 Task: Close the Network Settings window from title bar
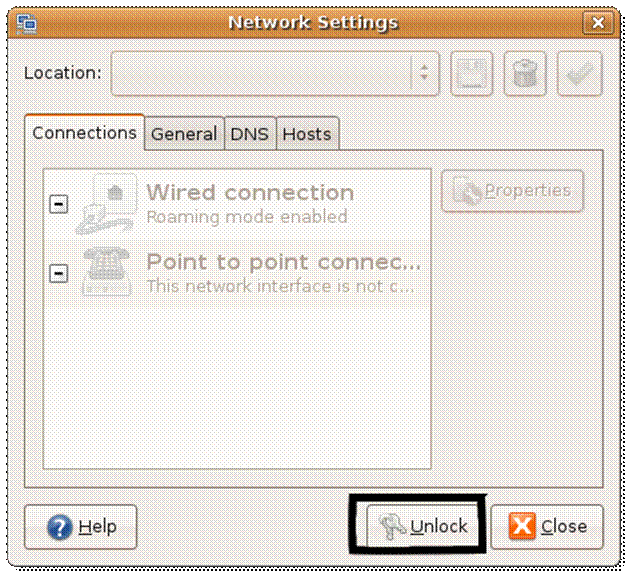tap(598, 22)
